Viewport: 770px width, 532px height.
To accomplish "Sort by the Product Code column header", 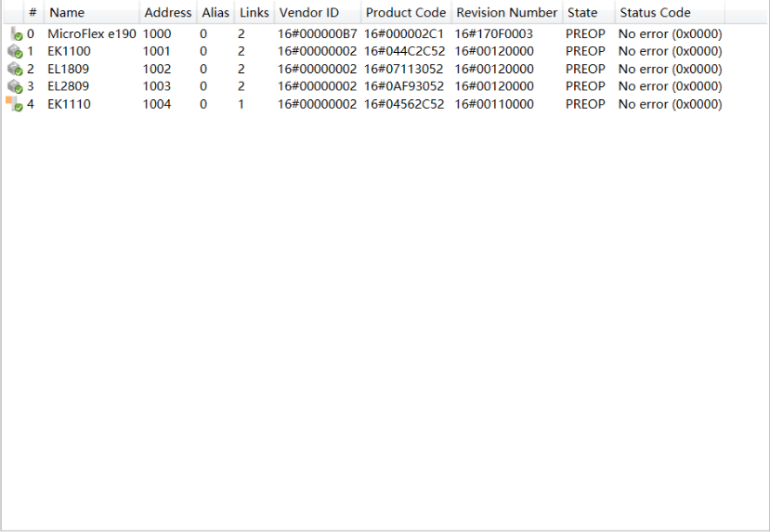I will tap(406, 12).
